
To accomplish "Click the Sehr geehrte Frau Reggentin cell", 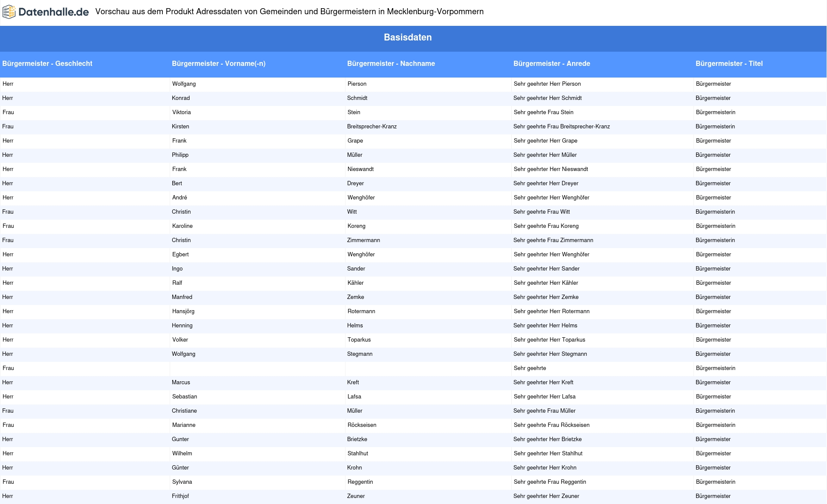I will (550, 482).
